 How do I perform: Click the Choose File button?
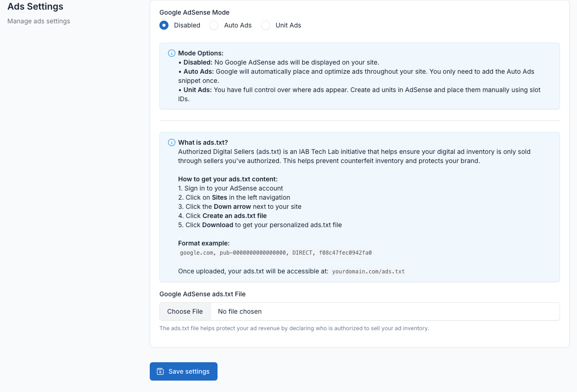(x=185, y=311)
